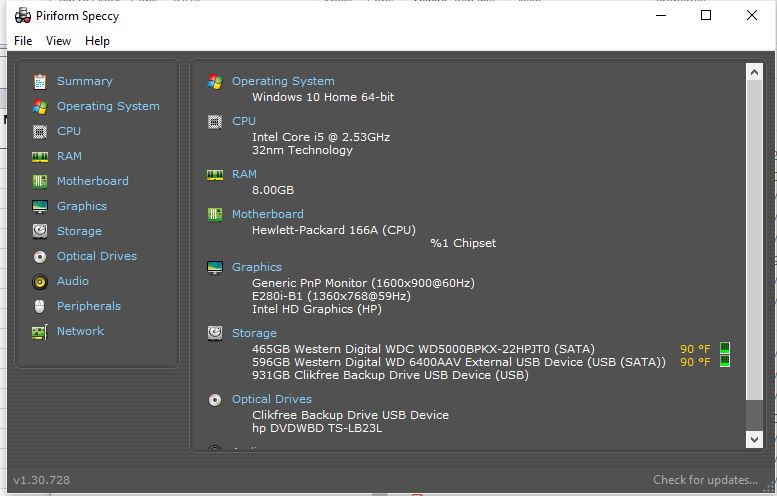
Task: Click the CPU chip icon in sidebar
Action: click(x=40, y=132)
